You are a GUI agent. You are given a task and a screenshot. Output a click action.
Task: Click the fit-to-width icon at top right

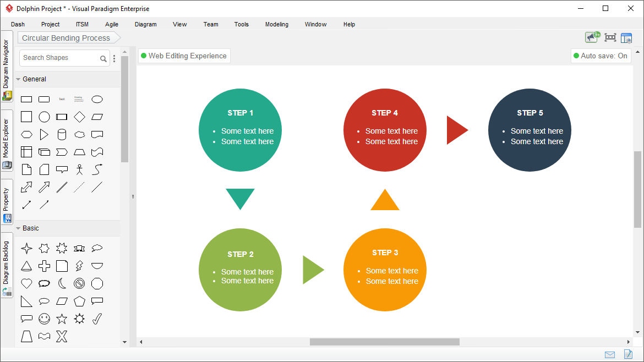coord(610,38)
